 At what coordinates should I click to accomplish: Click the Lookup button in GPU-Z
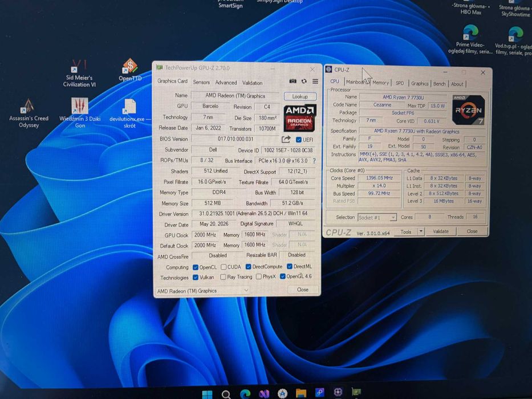coord(300,96)
